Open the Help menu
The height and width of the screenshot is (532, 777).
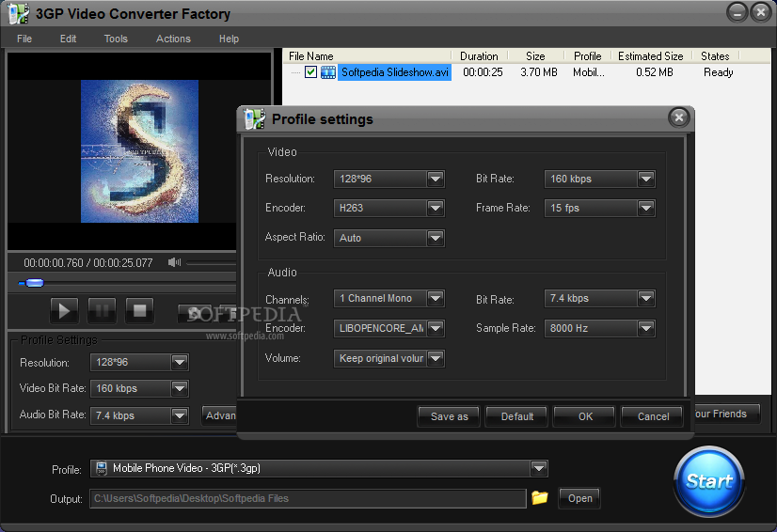tap(229, 39)
